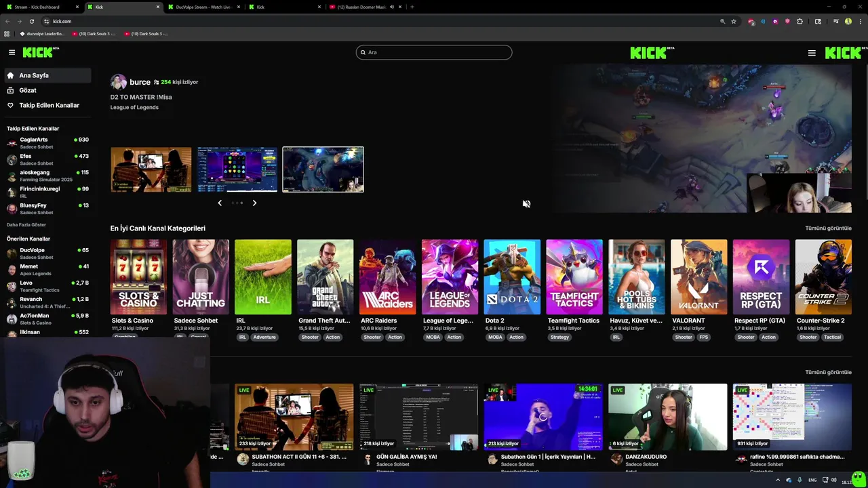
Task: Open Respect RP (GTA) category cover
Action: click(761, 277)
